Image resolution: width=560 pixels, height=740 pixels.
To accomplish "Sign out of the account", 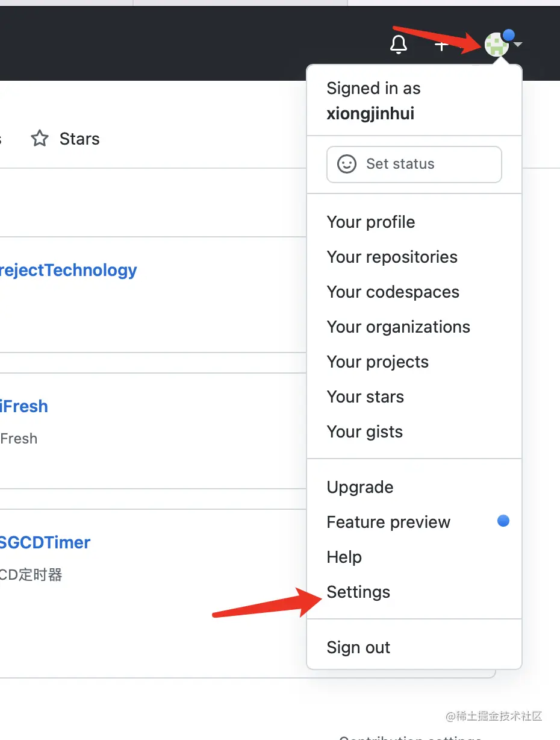I will [x=358, y=647].
